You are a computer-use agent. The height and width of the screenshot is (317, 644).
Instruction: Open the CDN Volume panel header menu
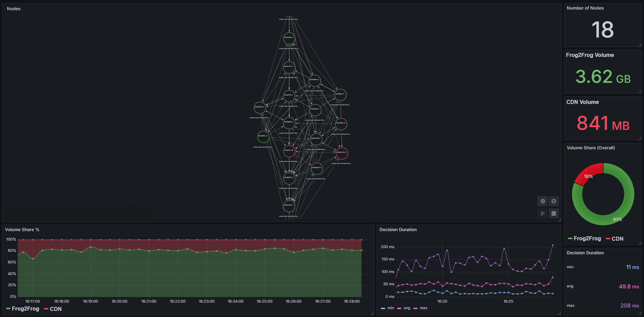[582, 102]
